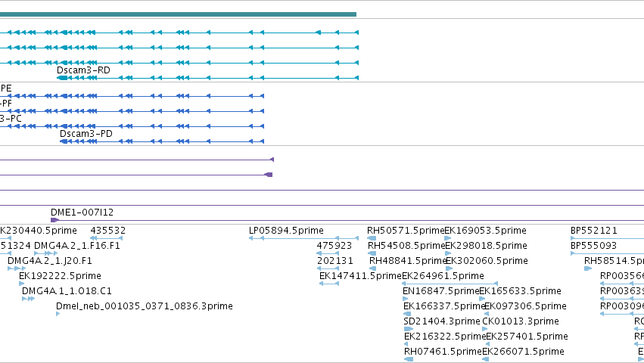Click the EK257401.5prime label
This screenshot has height=363, width=644.
tap(527, 337)
